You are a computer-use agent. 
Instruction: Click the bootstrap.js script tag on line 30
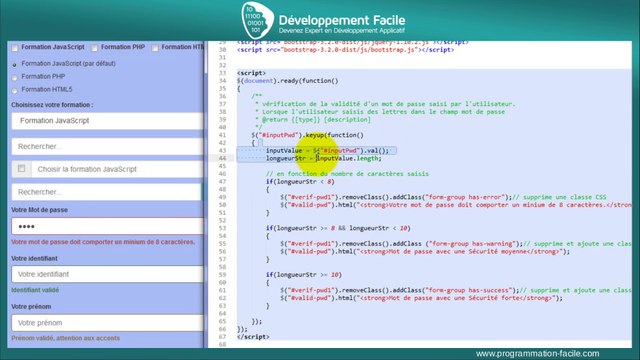345,50
